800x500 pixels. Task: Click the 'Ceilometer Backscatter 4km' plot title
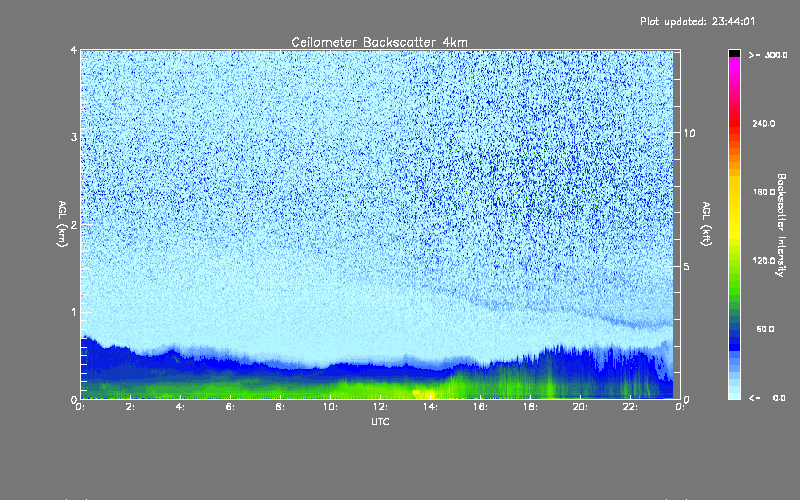[x=379, y=42]
